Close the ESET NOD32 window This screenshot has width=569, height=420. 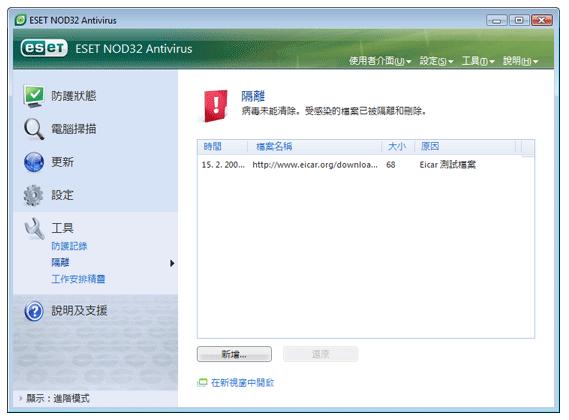click(542, 20)
